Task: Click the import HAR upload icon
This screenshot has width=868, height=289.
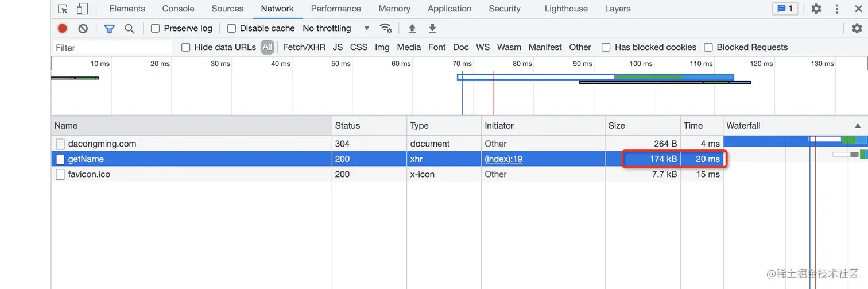Action: 412,28
